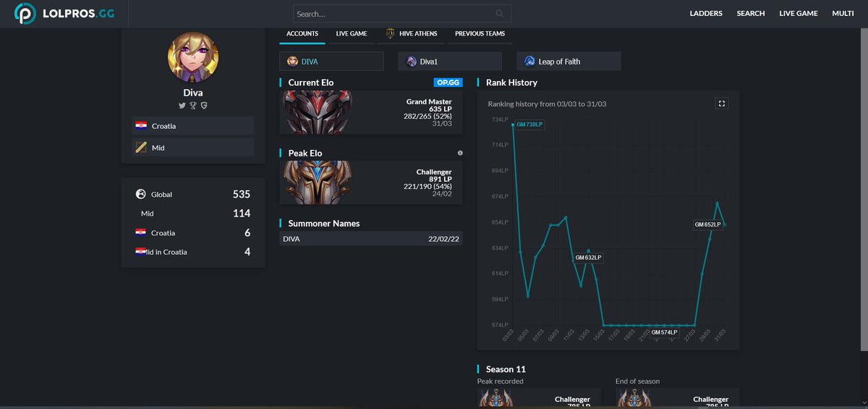The image size is (868, 409).
Task: Switch to the Live Game tab
Action: [352, 34]
